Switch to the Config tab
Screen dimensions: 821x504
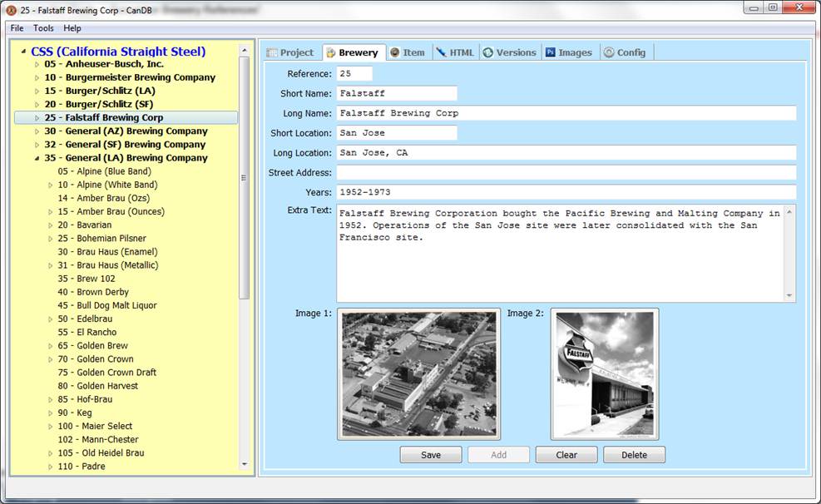[625, 52]
